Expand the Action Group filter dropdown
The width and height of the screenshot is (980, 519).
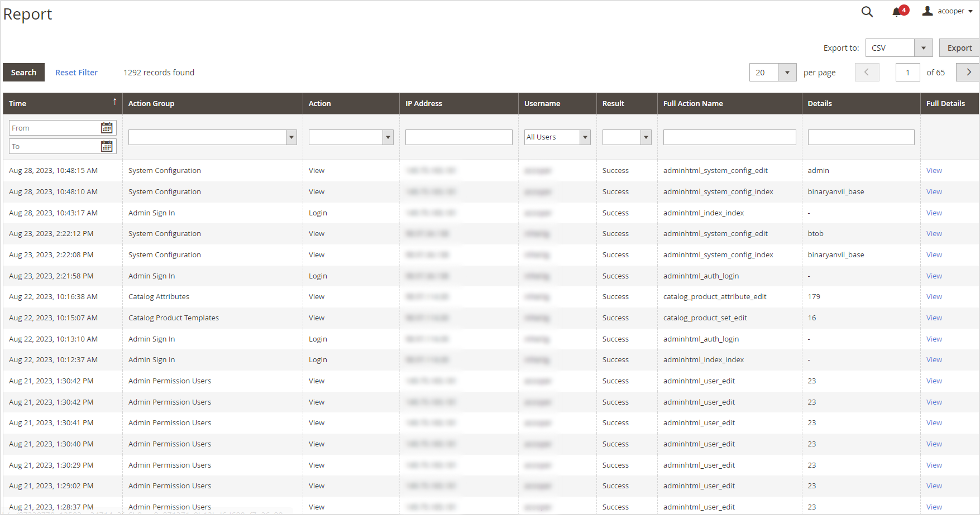click(x=291, y=137)
